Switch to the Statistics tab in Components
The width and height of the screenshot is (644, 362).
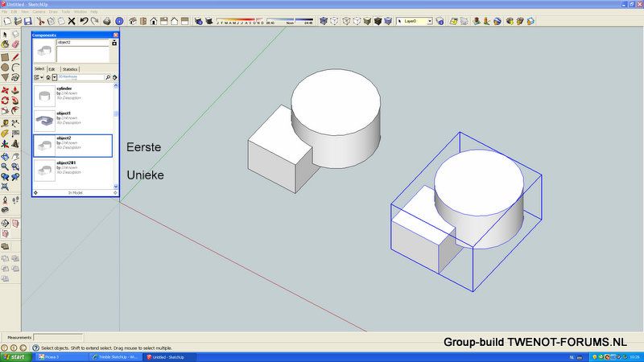click(70, 69)
